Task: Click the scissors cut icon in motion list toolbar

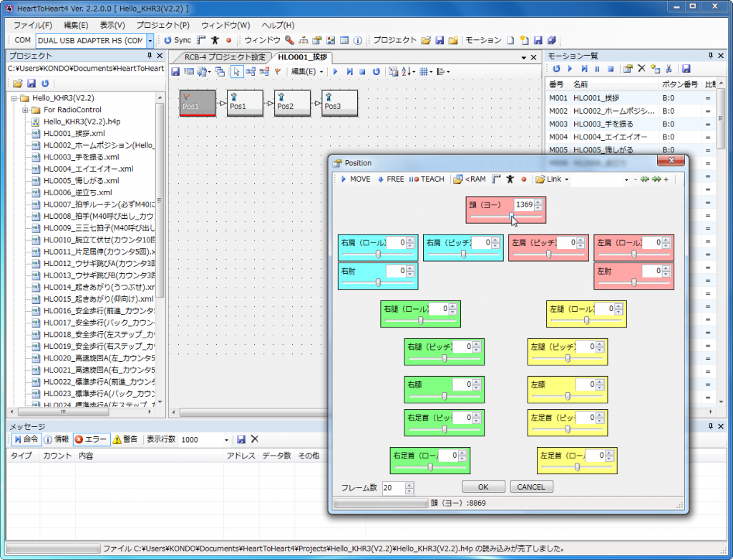Action: point(669,69)
